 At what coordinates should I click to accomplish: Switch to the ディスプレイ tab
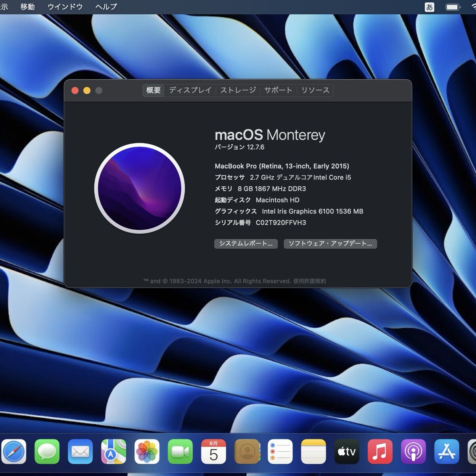tap(190, 90)
